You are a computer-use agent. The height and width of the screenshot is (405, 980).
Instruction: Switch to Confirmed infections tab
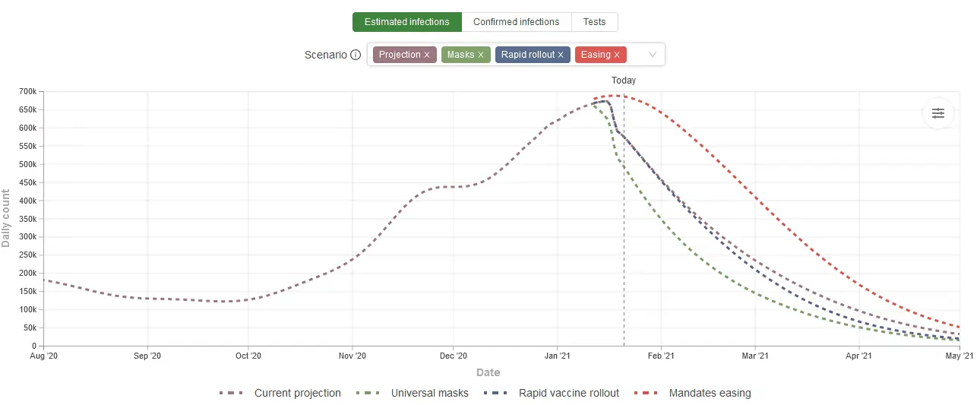[x=516, y=22]
